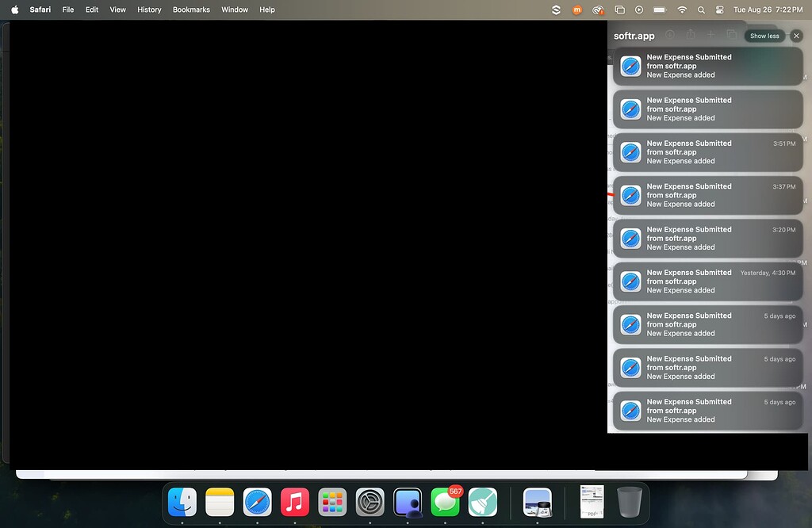The width and height of the screenshot is (812, 528).
Task: Open the battery status menu
Action: 660,10
